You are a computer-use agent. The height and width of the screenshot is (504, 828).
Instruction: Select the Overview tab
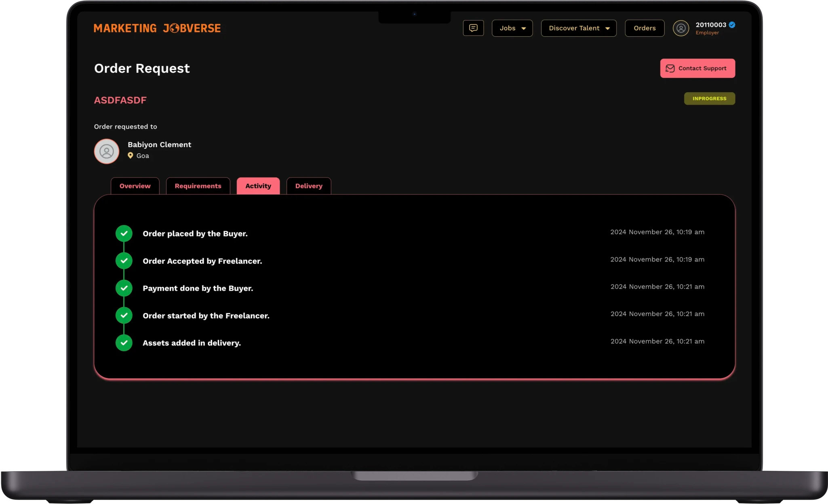(x=135, y=186)
